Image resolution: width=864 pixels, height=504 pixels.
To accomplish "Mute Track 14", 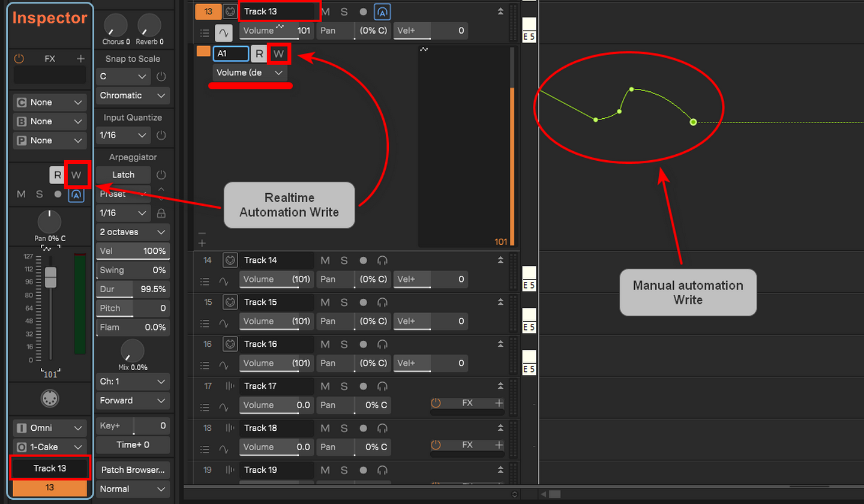I will (325, 260).
